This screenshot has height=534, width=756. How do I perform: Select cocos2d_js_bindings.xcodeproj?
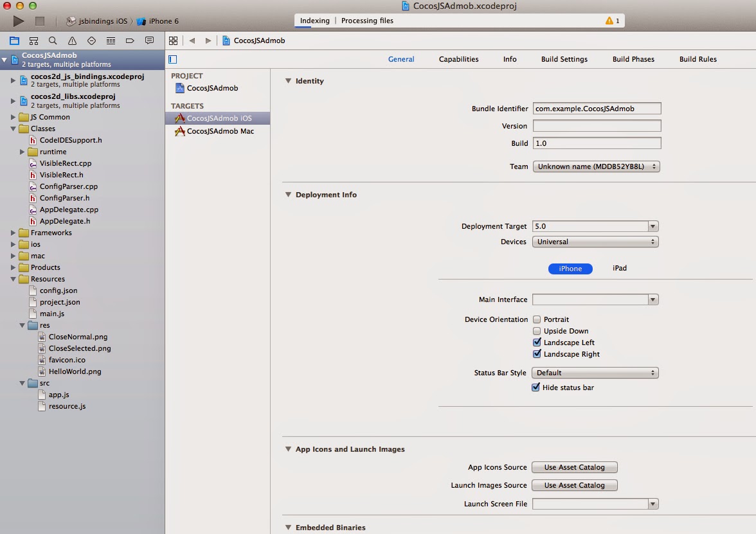(82, 80)
